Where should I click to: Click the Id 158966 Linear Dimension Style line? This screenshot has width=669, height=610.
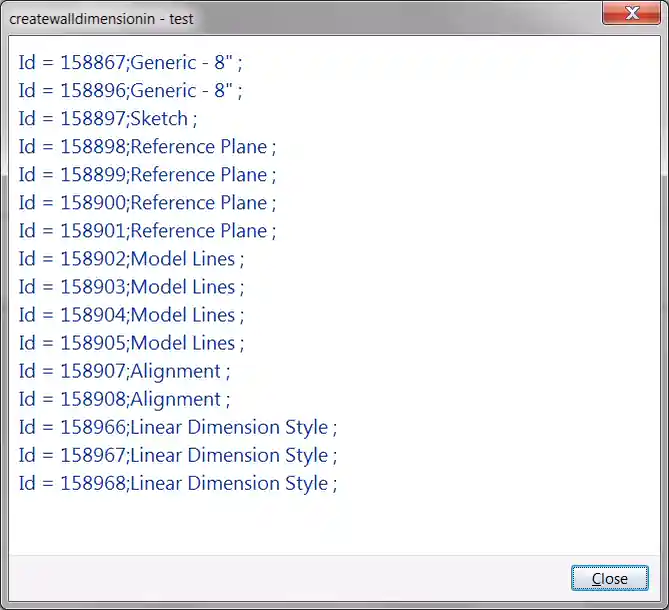click(x=178, y=427)
